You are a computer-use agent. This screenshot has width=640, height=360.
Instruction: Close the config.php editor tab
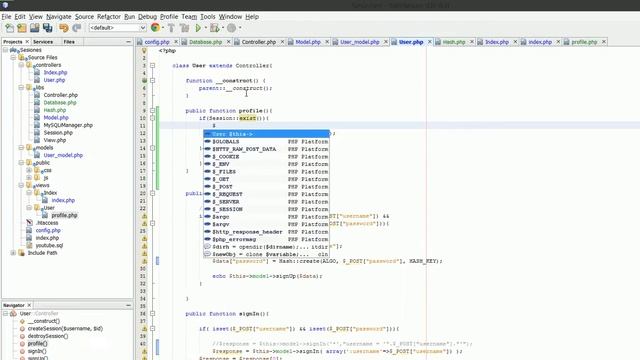[x=176, y=42]
